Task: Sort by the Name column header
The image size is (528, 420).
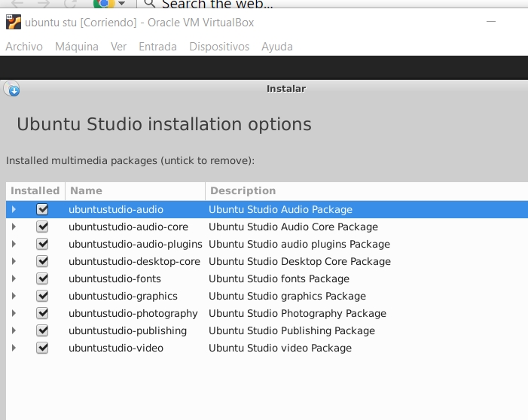Action: [134, 191]
